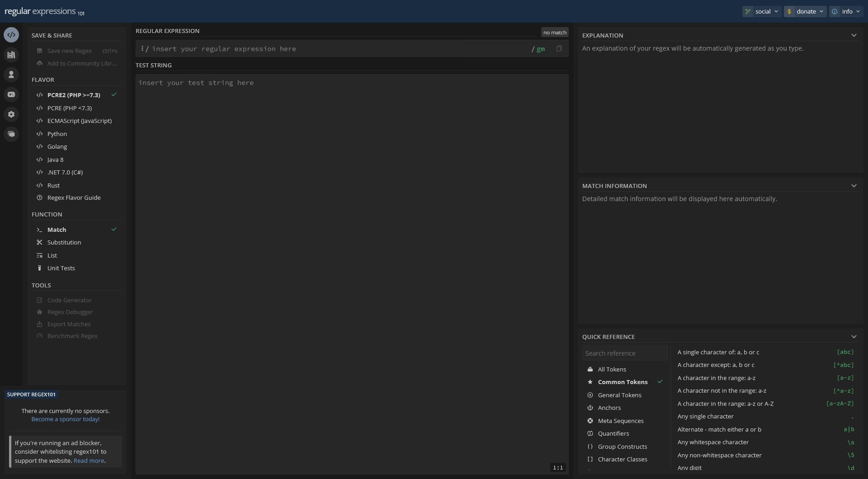Select Anchors in quick reference

point(609,408)
